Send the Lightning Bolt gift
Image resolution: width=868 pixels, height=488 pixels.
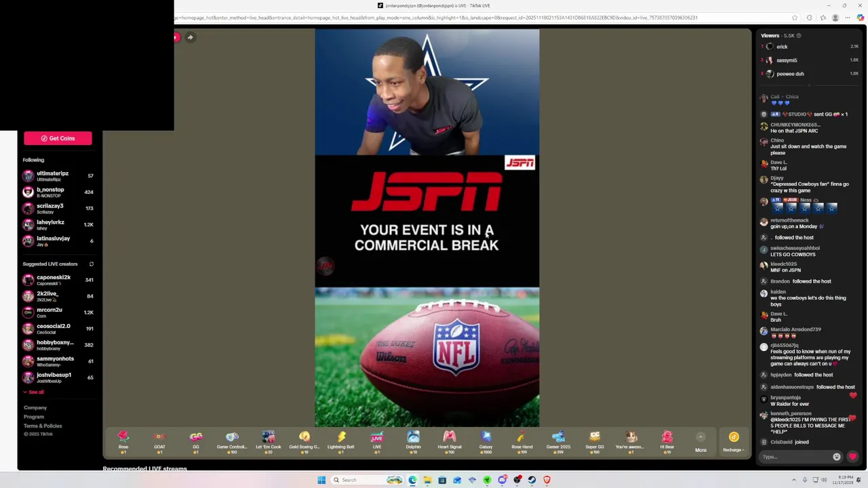[x=341, y=441]
